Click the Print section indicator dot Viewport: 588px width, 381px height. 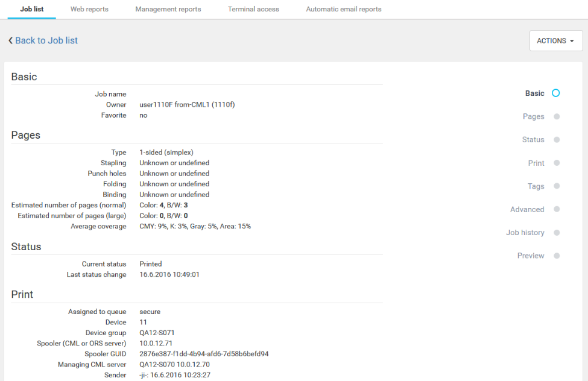(x=556, y=163)
